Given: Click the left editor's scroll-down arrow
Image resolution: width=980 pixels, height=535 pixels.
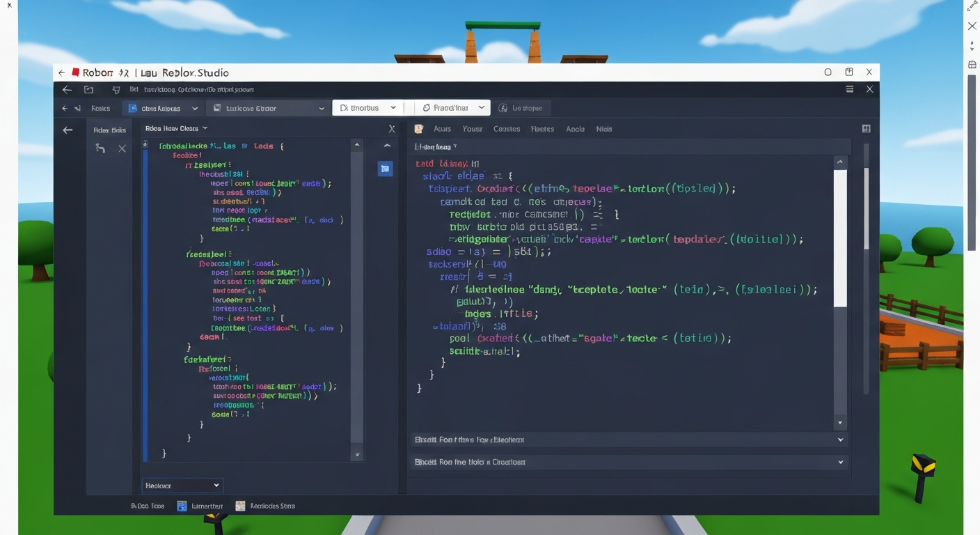Looking at the screenshot, I should tap(357, 455).
